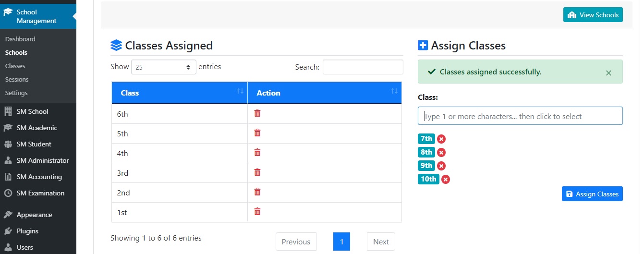Go to Next table page
The height and width of the screenshot is (254, 644).
(x=381, y=242)
